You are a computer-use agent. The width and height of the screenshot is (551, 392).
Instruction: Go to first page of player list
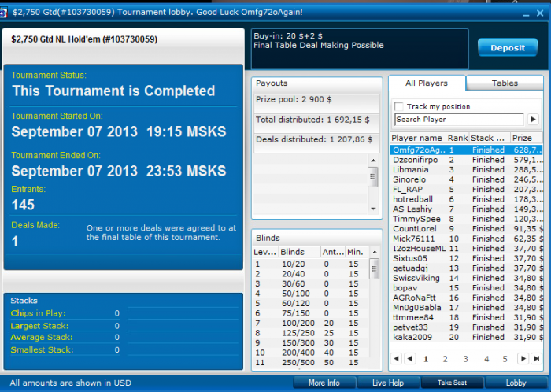[396, 359]
